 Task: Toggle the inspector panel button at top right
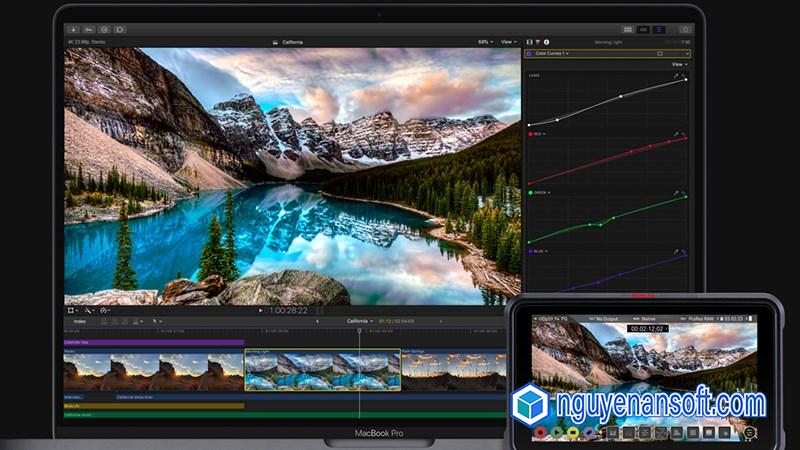coord(659,30)
